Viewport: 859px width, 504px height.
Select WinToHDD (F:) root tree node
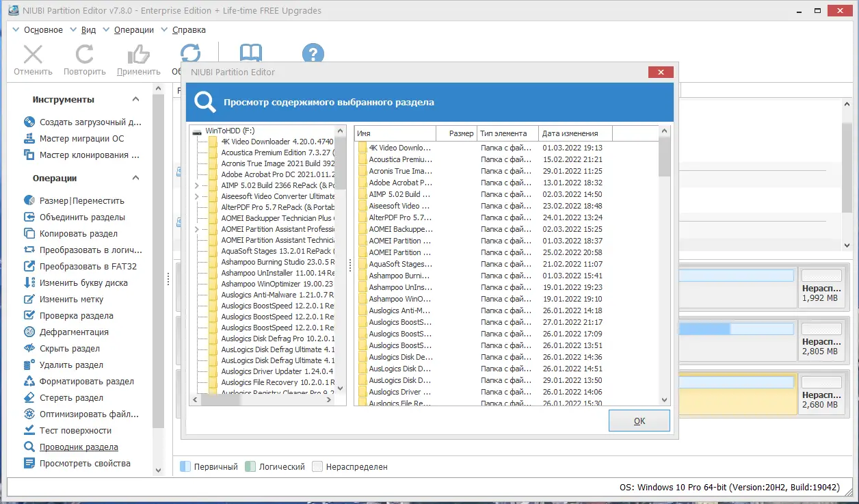click(230, 131)
